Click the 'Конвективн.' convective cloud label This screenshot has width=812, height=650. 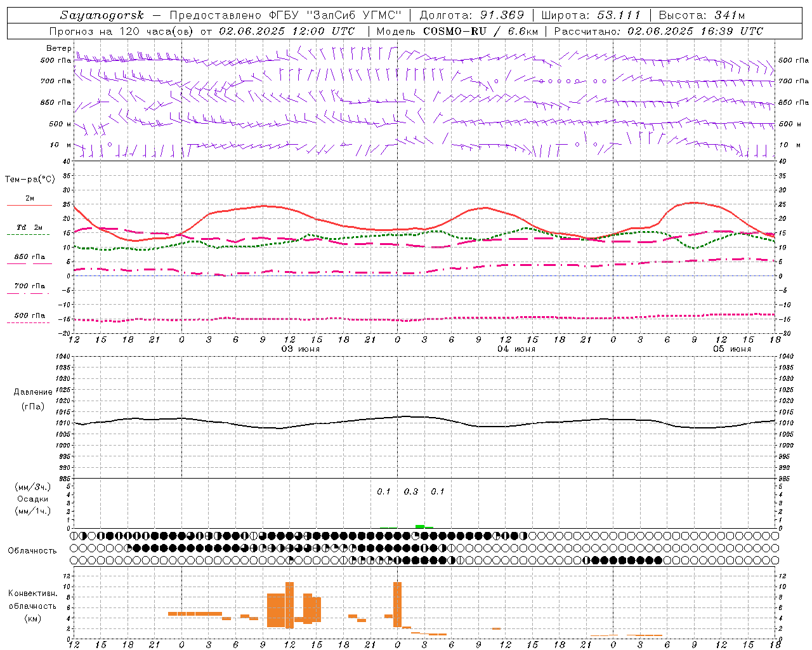32,594
